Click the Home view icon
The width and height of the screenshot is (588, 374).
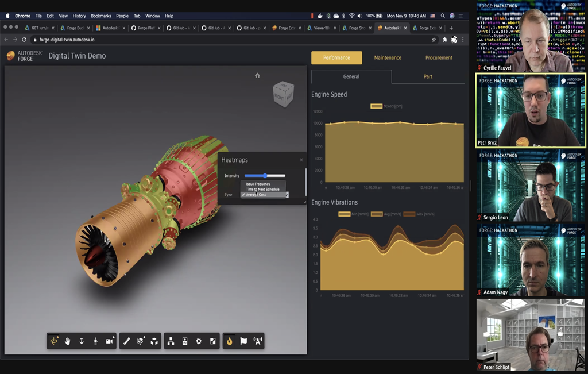[x=257, y=75]
